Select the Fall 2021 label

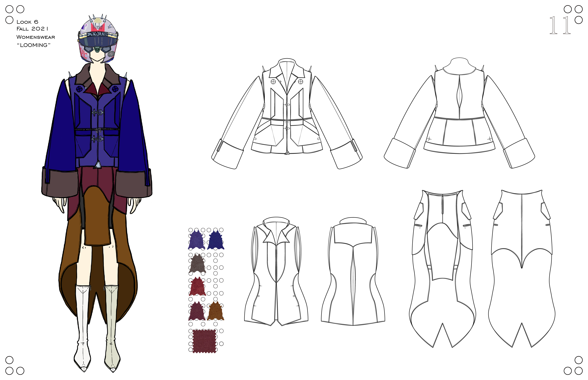pyautogui.click(x=32, y=29)
